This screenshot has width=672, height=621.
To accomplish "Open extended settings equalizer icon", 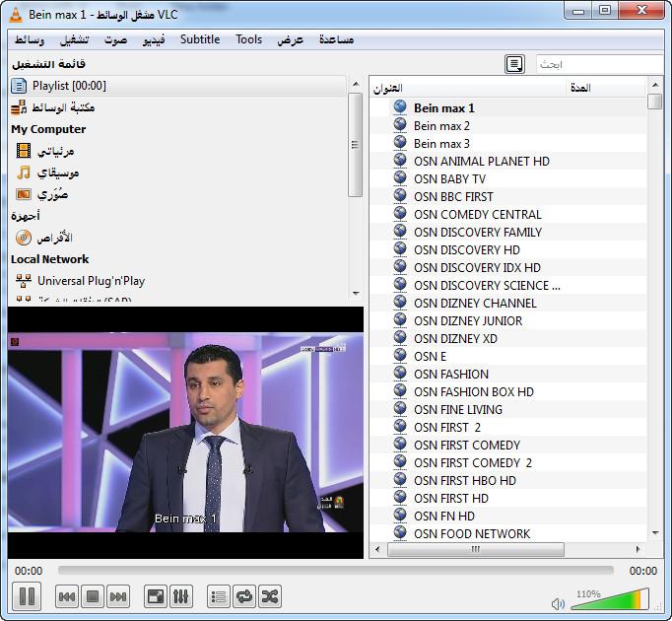I will tap(181, 596).
